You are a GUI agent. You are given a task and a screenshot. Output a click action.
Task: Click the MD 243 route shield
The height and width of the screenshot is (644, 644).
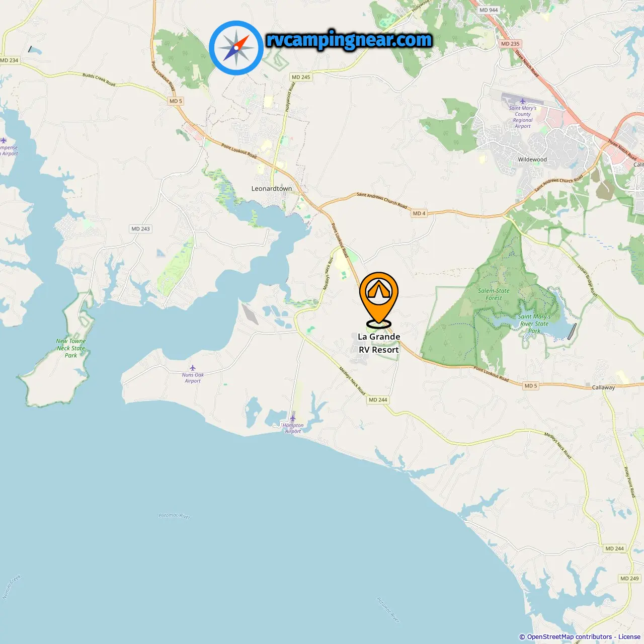tap(141, 228)
